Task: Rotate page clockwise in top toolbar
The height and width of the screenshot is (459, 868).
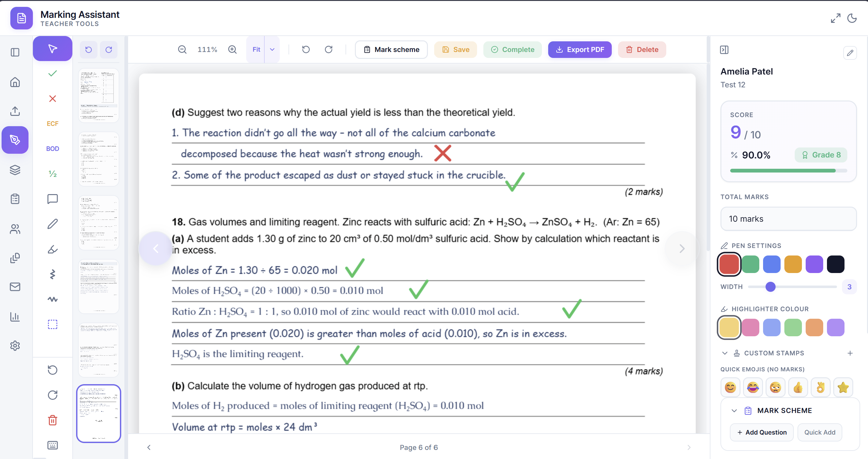Action: (329, 49)
